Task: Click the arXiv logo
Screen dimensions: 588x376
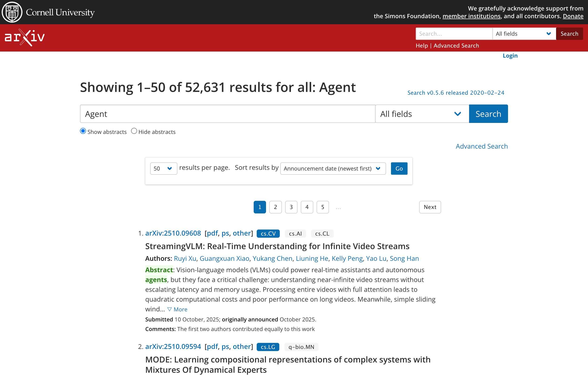Action: click(x=24, y=37)
